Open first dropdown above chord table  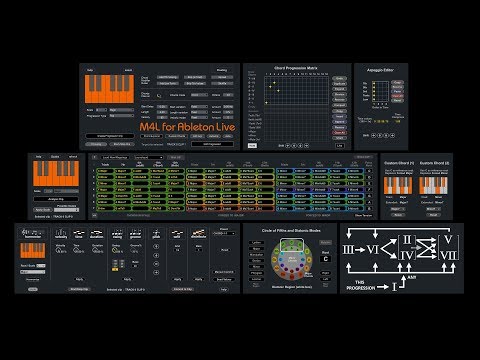pyautogui.click(x=115, y=157)
